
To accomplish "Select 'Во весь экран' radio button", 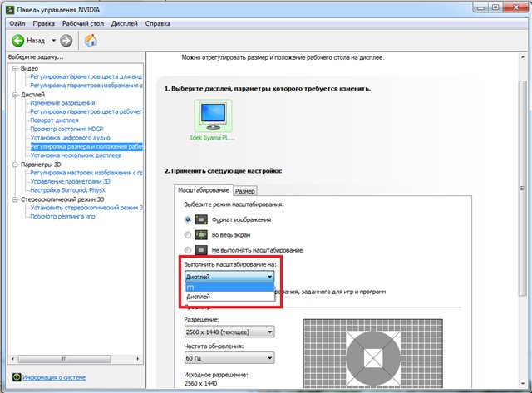I will tap(188, 234).
